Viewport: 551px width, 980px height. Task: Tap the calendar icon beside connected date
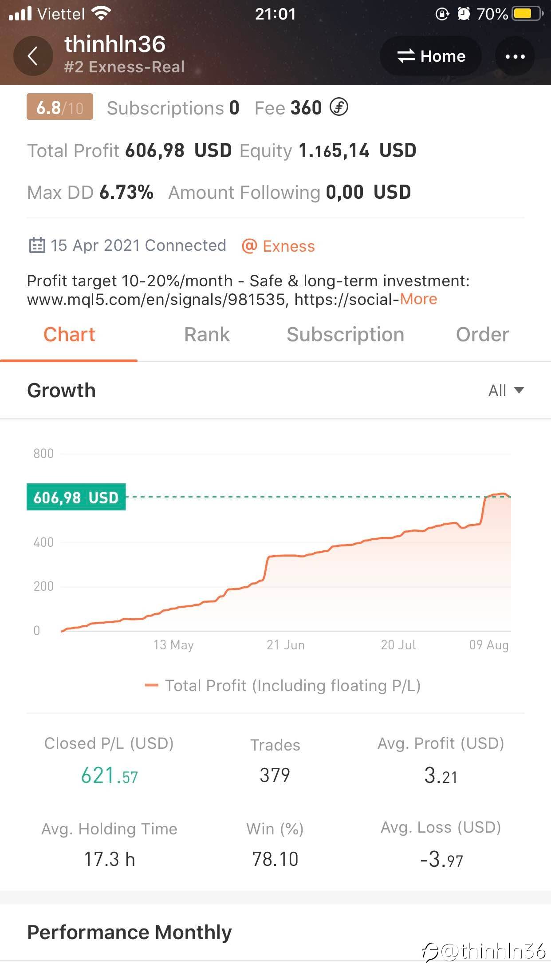[x=37, y=245]
